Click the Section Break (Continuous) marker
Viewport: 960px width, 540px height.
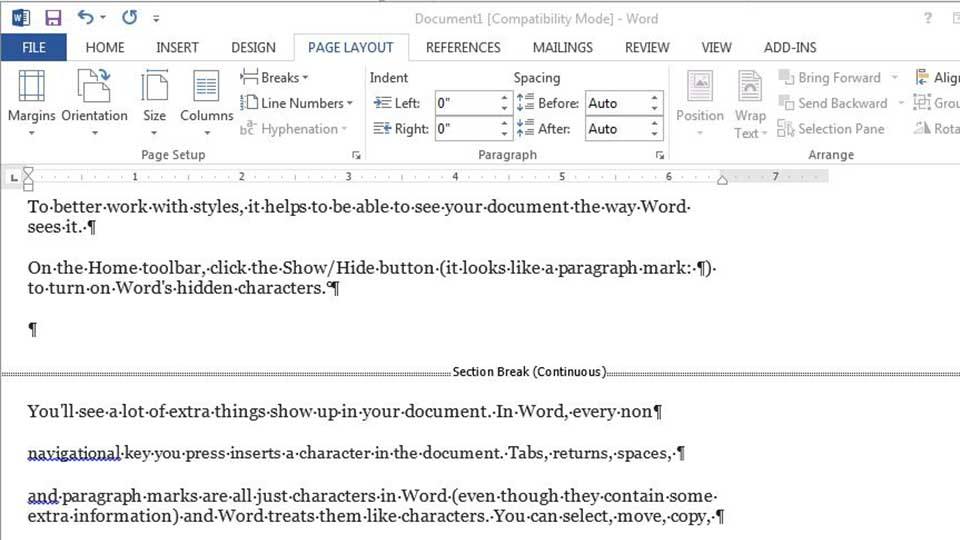(x=528, y=372)
